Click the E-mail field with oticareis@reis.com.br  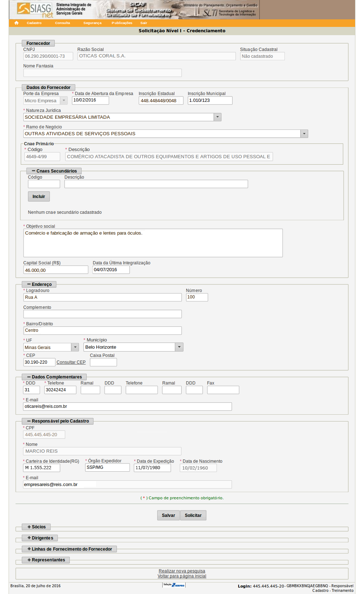(x=128, y=406)
